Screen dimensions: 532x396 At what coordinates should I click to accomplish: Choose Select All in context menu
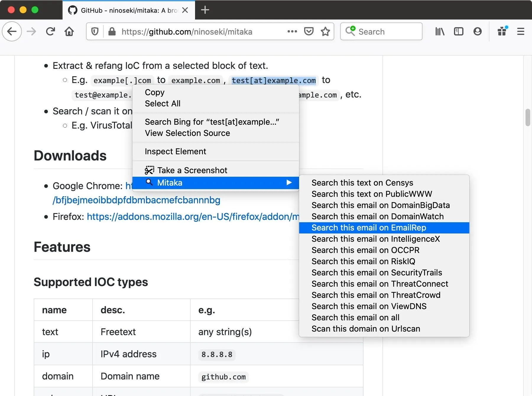coord(216,103)
